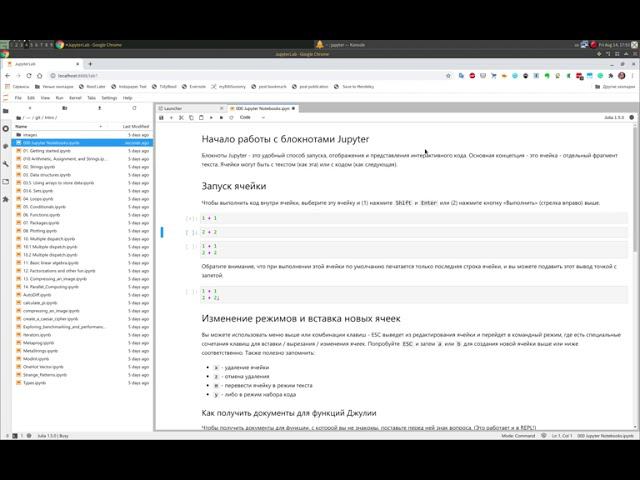Open the Kernel menu
This screenshot has width=640, height=480.
coord(75,98)
